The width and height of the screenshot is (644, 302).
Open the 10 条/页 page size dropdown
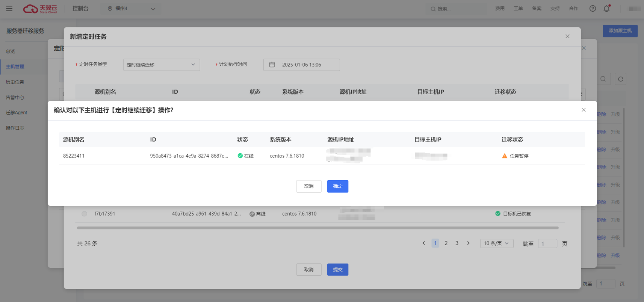(x=497, y=243)
